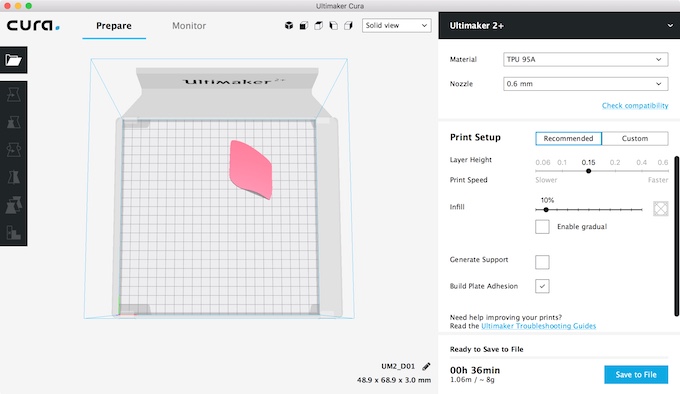Switch camera to top view cube icon
680x394 pixels.
click(x=318, y=26)
